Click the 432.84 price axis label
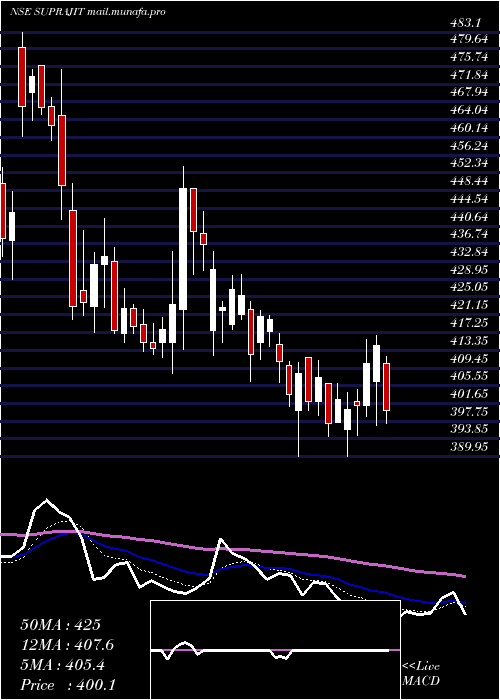The height and width of the screenshot is (700, 500). tap(468, 252)
